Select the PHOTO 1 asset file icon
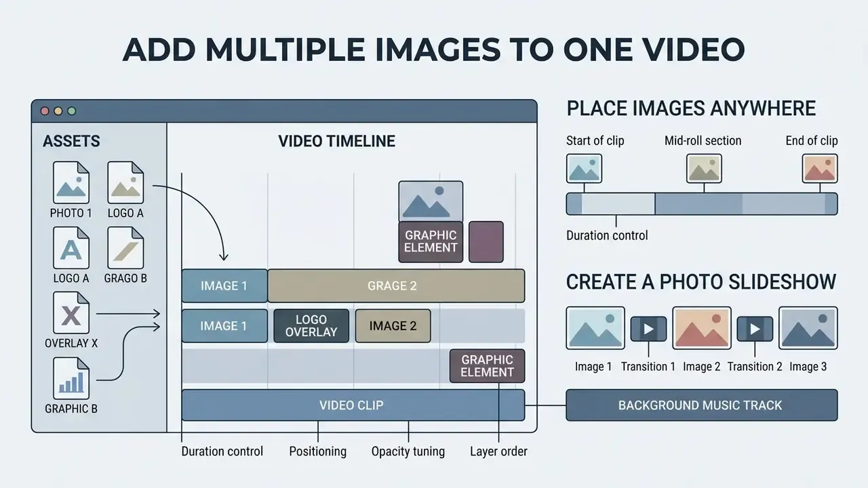 coord(71,183)
